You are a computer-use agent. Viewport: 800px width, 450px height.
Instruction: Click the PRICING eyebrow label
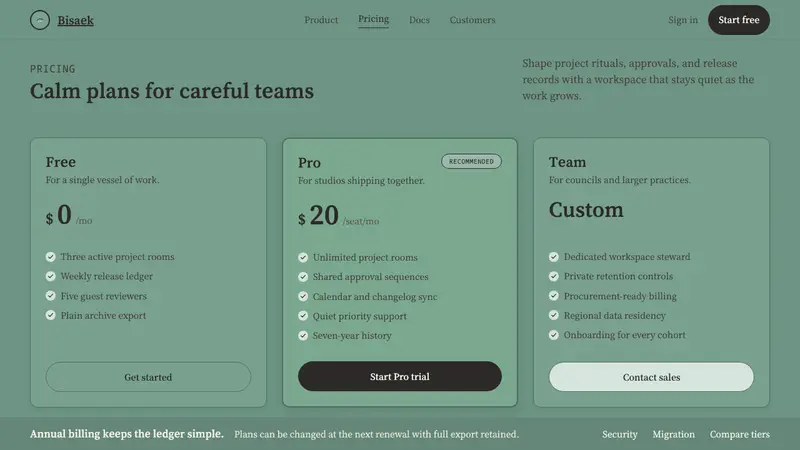click(x=53, y=68)
